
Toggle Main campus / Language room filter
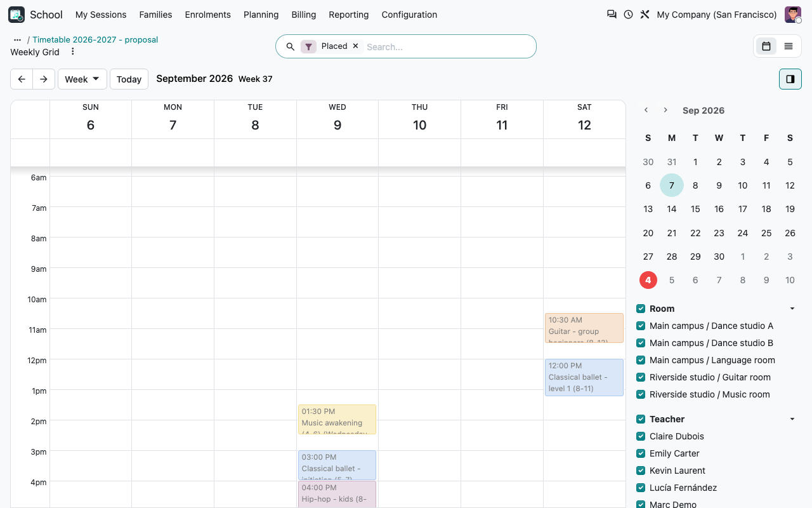click(x=641, y=361)
